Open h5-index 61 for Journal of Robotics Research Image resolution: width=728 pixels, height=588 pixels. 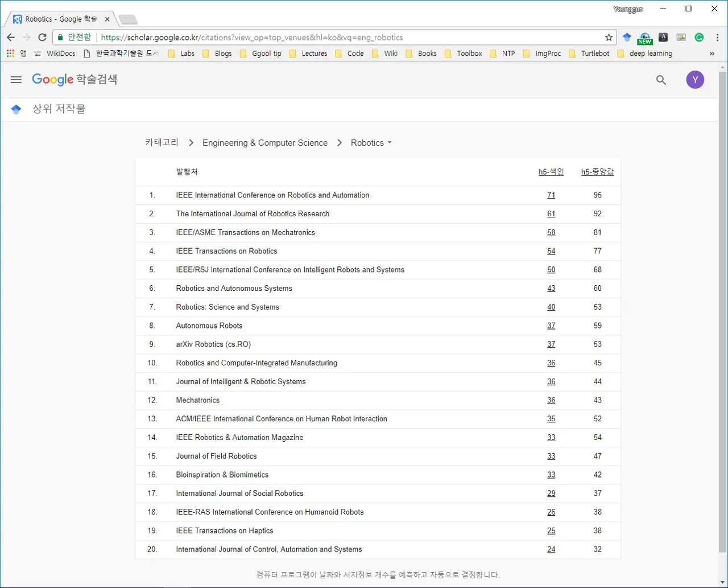point(551,214)
